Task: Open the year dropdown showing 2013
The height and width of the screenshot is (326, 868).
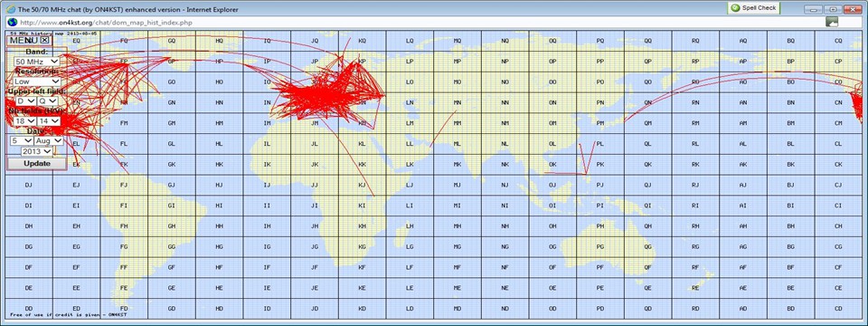Action: (37, 151)
